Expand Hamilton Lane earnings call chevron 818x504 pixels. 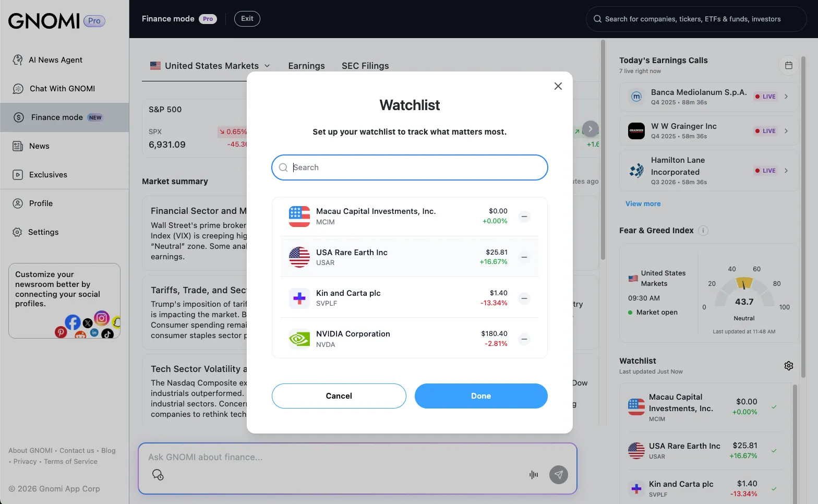click(x=786, y=171)
